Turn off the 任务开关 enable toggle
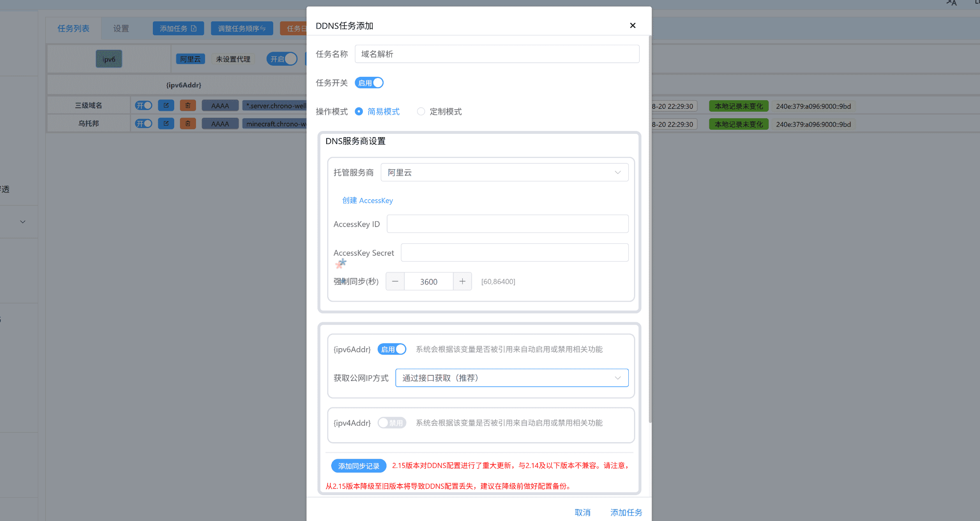Image resolution: width=980 pixels, height=521 pixels. (369, 83)
